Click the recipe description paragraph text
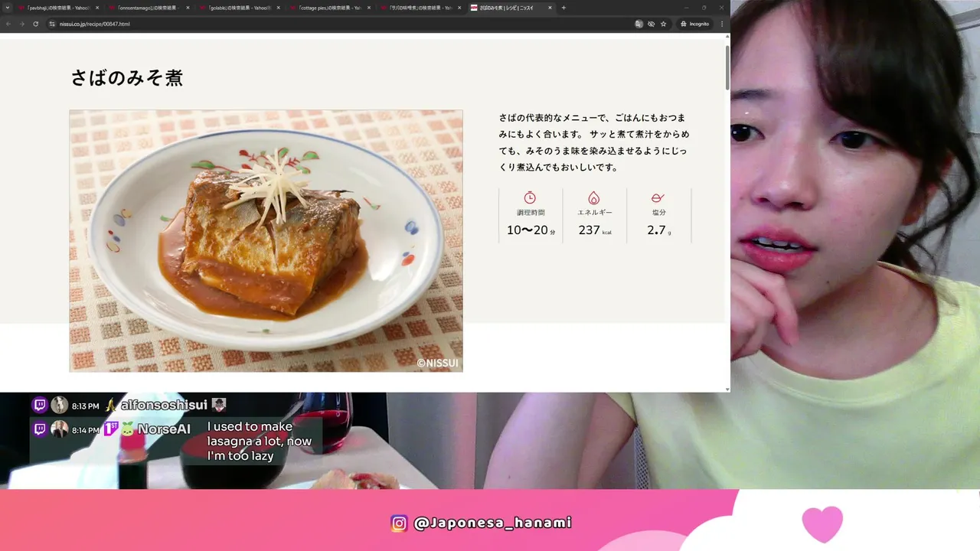Screen dimensions: 980x551 click(x=593, y=142)
